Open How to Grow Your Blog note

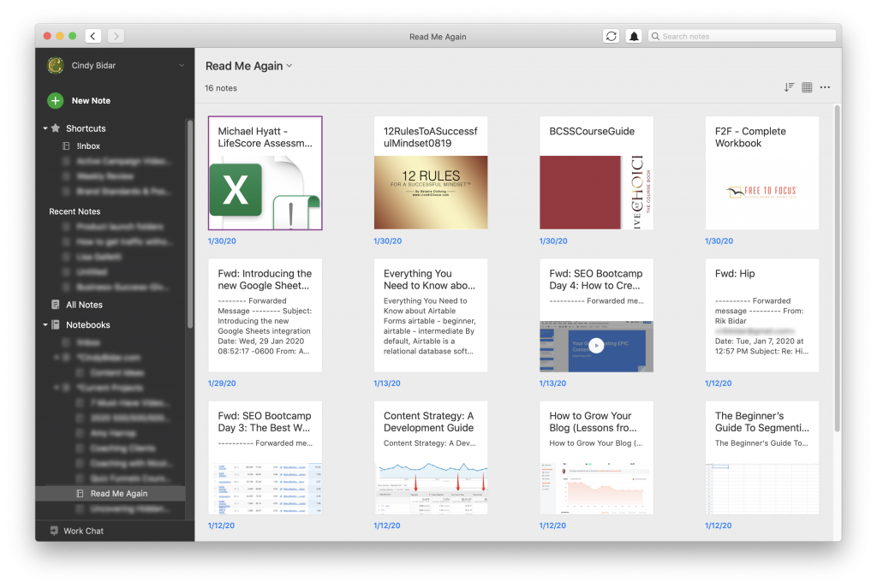596,458
